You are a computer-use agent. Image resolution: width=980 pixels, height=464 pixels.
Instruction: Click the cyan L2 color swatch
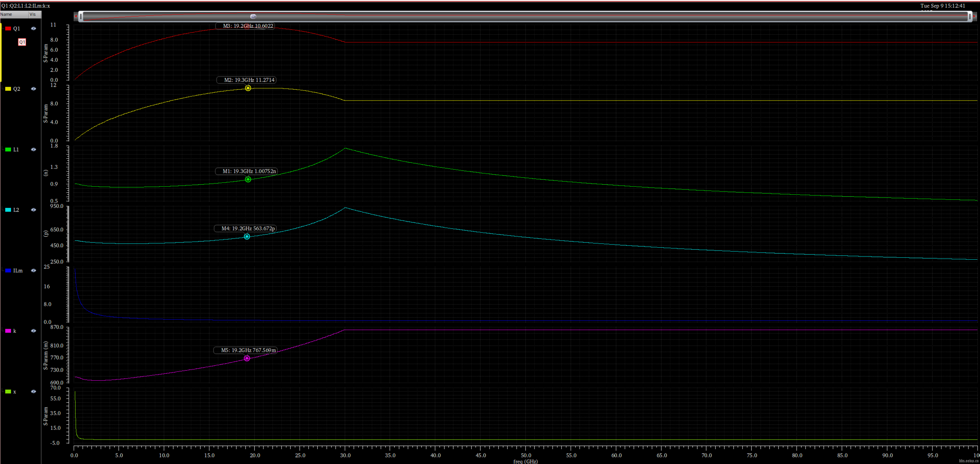(8, 210)
